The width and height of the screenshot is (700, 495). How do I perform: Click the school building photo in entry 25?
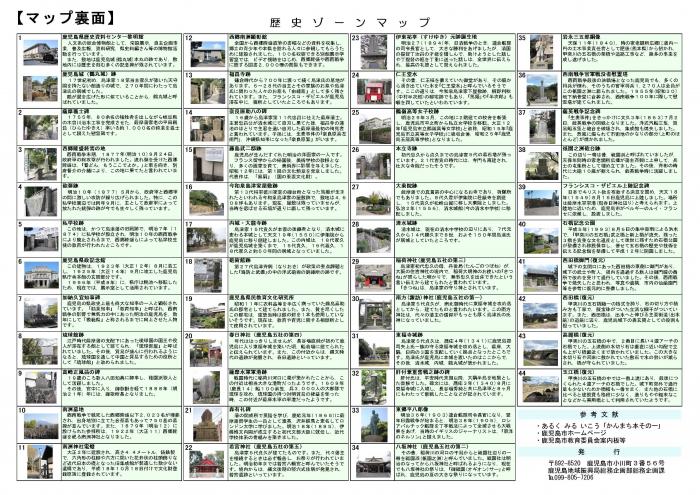point(374,129)
